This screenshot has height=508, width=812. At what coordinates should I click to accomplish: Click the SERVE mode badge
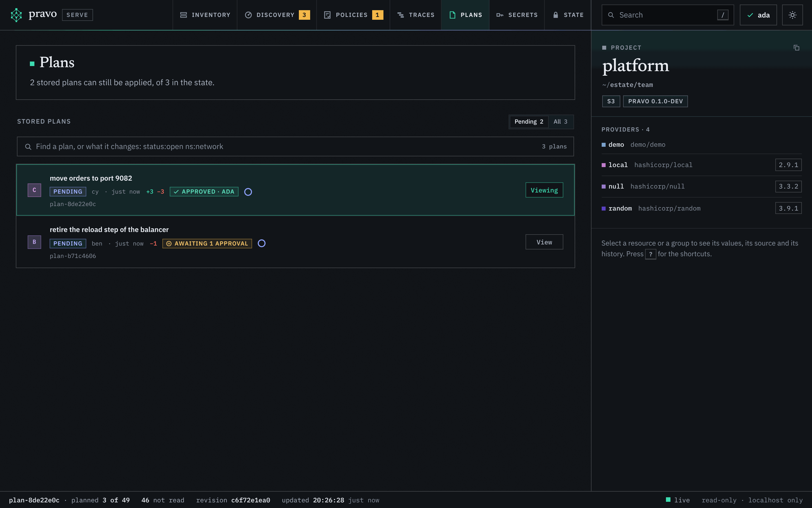click(x=77, y=15)
